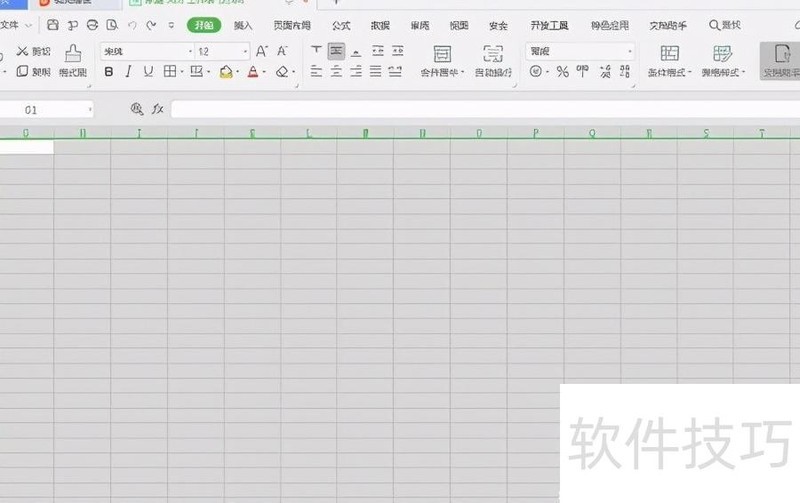Apply percent style with % icon
The width and height of the screenshot is (800, 503).
click(563, 71)
